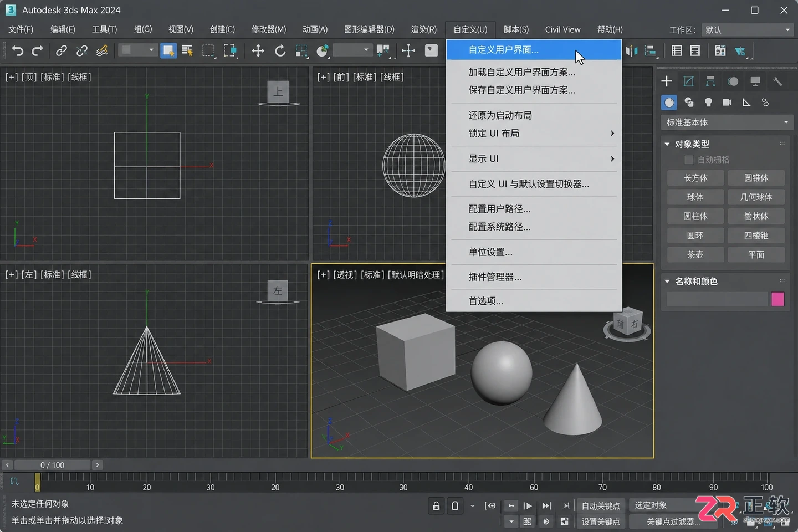Switch to the Utilities wrench tab

click(777, 81)
